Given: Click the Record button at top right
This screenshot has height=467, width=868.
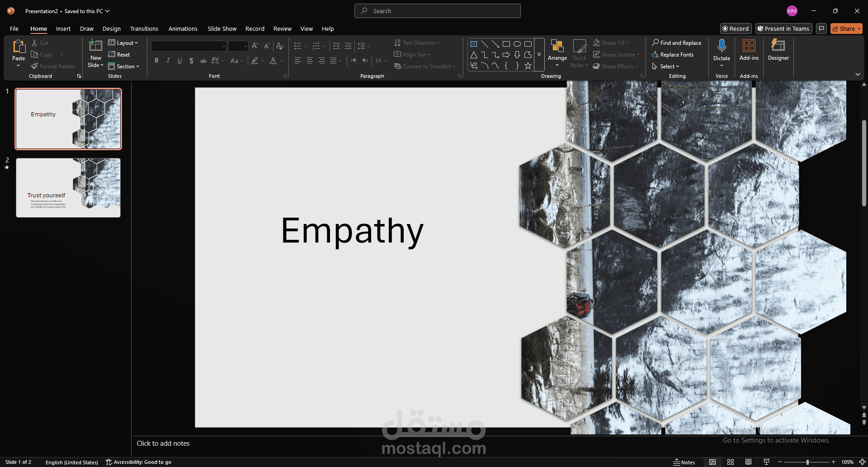Looking at the screenshot, I should click(736, 29).
